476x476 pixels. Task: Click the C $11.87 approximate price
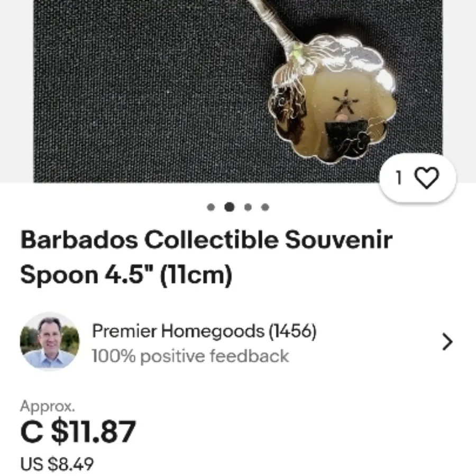pos(78,431)
